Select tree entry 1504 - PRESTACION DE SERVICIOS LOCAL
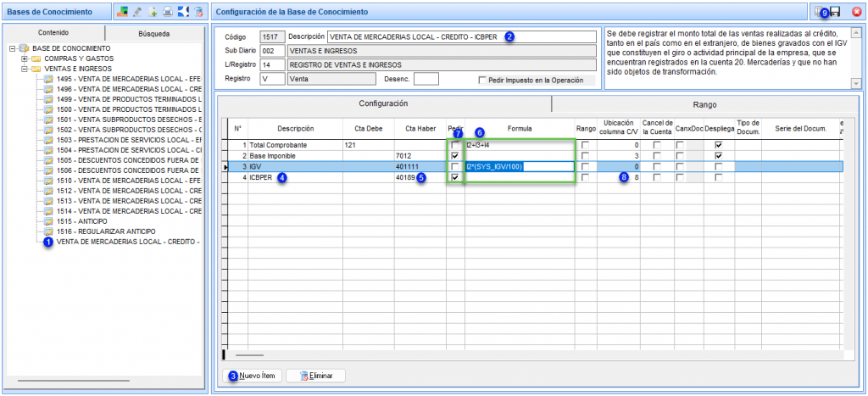The image size is (868, 396). (129, 150)
